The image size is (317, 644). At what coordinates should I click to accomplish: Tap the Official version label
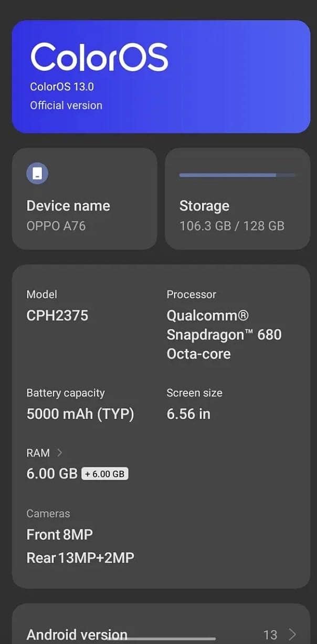click(66, 105)
